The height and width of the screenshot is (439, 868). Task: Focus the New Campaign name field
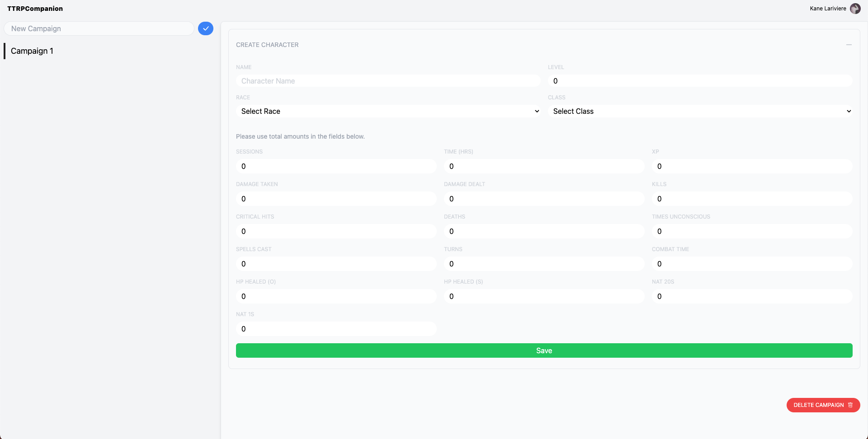pyautogui.click(x=99, y=28)
